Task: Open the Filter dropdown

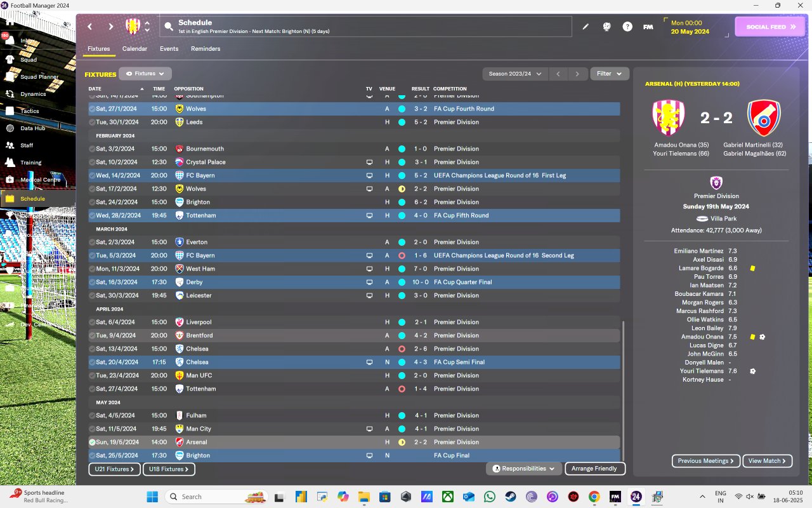Action: tap(610, 74)
